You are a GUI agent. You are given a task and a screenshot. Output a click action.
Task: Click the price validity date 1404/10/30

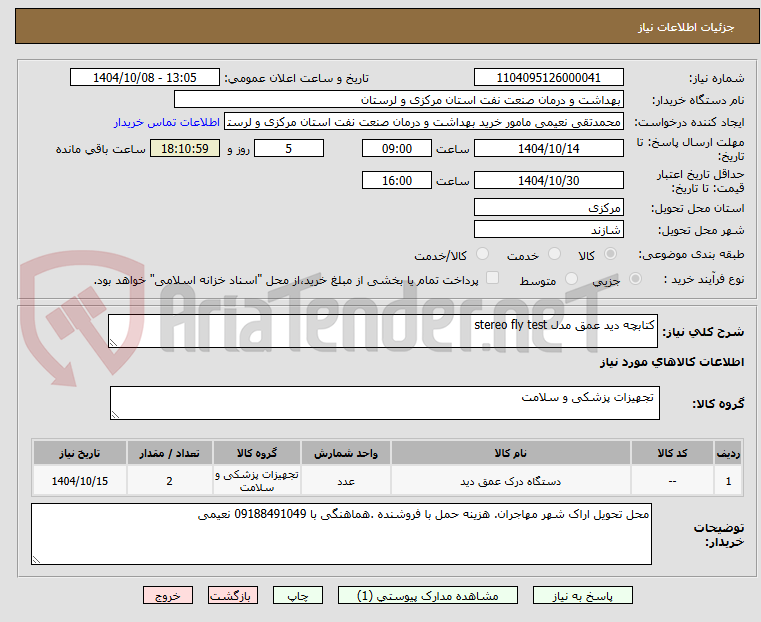click(548, 180)
